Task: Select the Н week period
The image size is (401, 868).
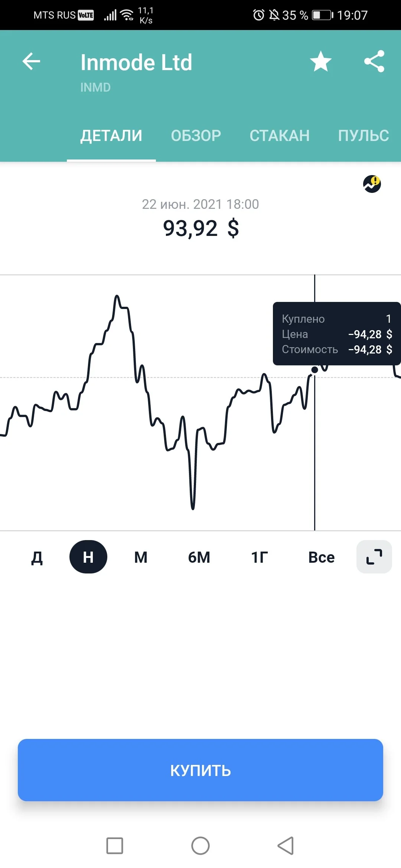Action: (x=88, y=557)
